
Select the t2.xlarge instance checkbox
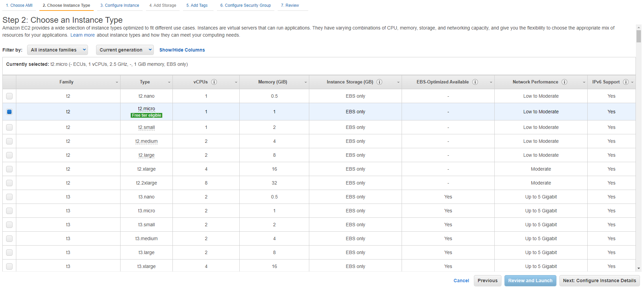[x=9, y=169]
